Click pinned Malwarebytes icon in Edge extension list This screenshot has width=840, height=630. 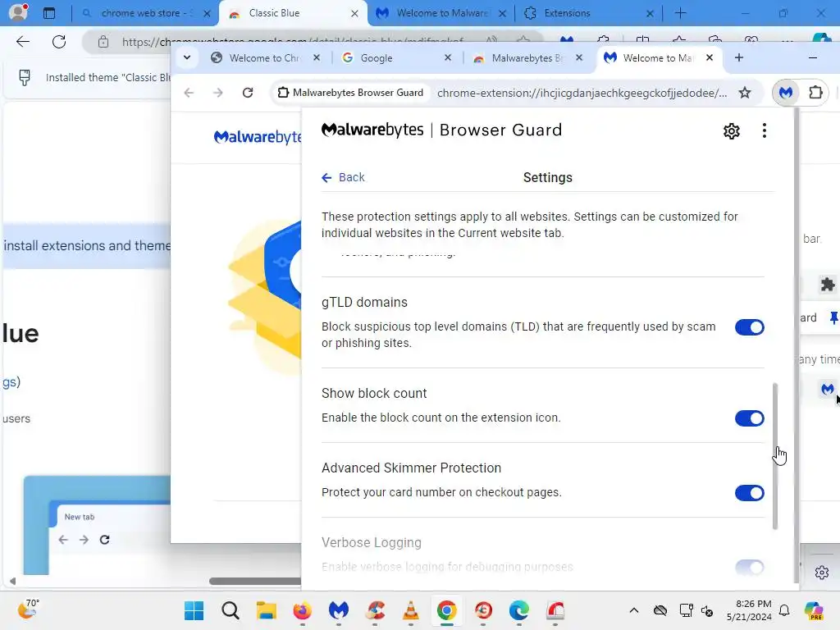point(828,389)
